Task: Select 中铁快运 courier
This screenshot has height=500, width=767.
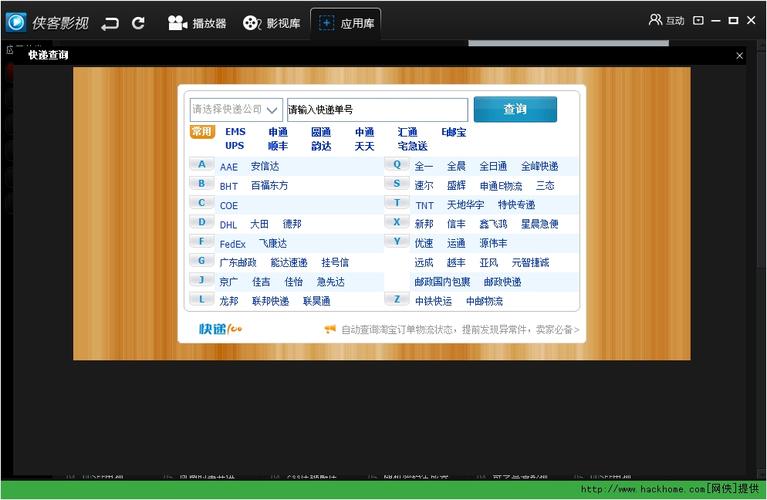Action: click(x=433, y=301)
